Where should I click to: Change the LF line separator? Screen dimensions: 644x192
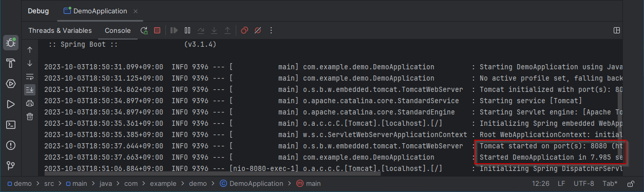561,183
